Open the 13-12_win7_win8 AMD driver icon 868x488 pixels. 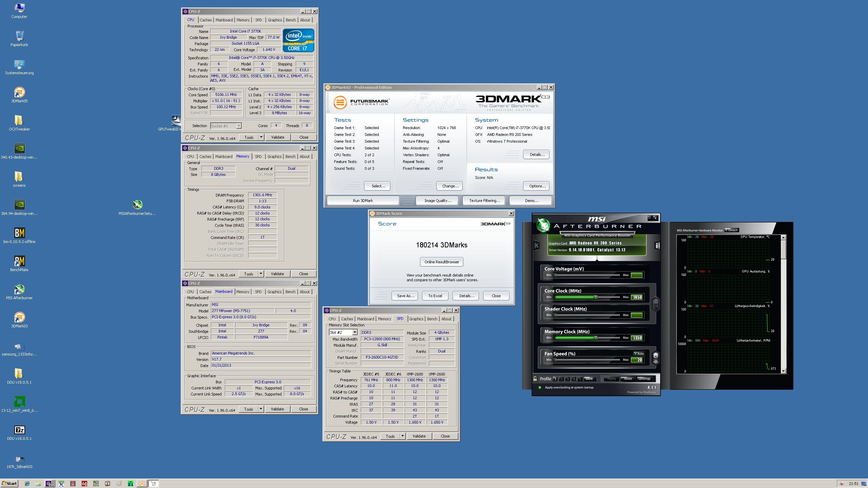point(19,404)
